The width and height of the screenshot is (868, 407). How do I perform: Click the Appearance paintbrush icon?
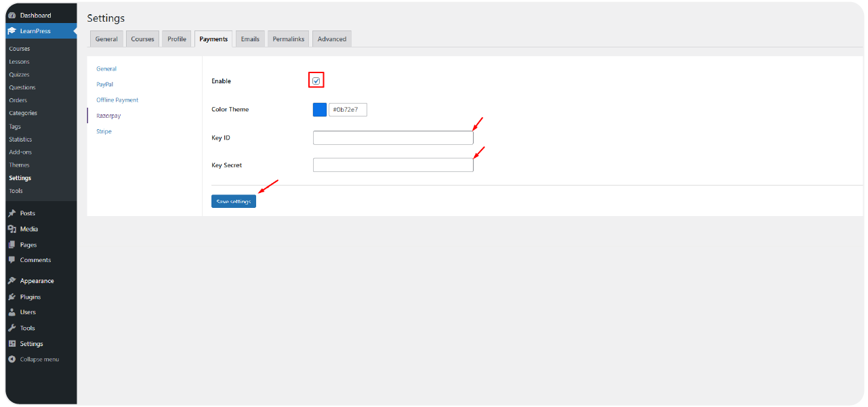pyautogui.click(x=12, y=281)
